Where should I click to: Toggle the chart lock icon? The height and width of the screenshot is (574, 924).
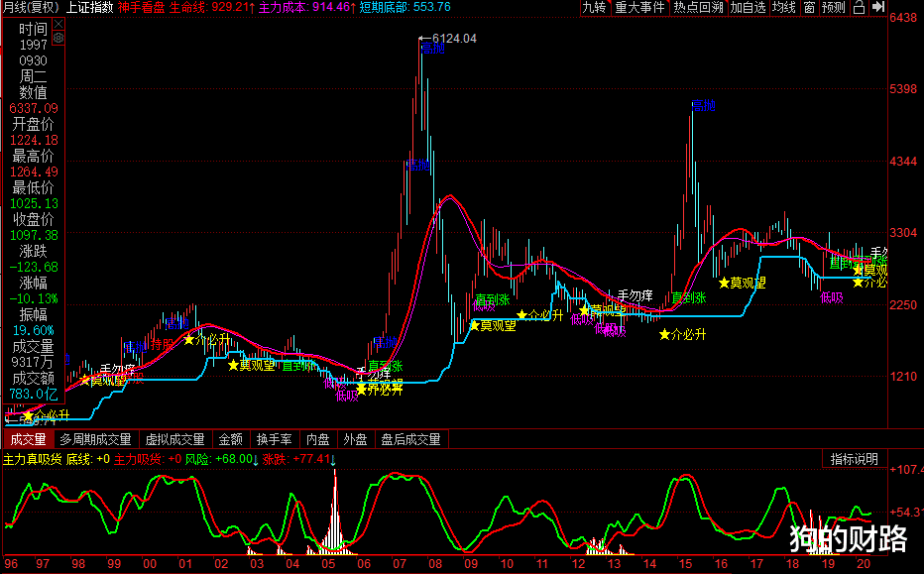pyautogui.click(x=860, y=7)
